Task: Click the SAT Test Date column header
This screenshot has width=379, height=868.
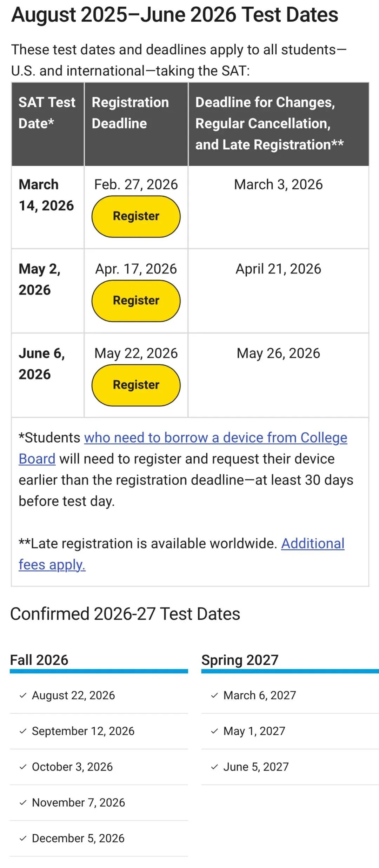Action: (47, 113)
